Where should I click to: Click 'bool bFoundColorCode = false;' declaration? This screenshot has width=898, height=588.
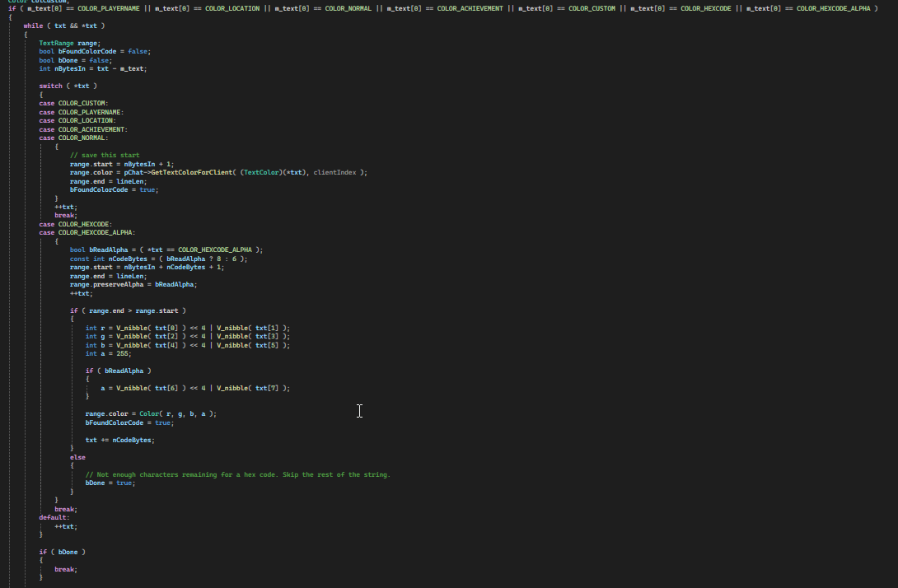(95, 52)
